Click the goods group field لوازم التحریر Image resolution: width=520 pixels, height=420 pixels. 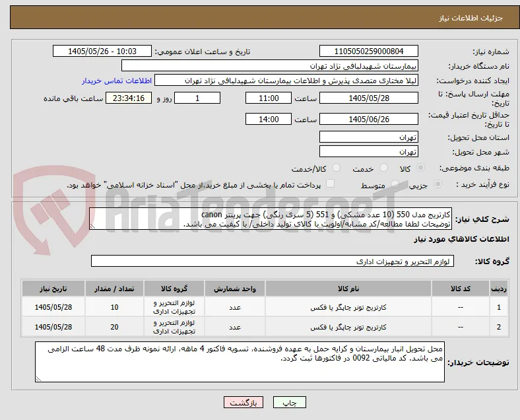pyautogui.click(x=273, y=261)
